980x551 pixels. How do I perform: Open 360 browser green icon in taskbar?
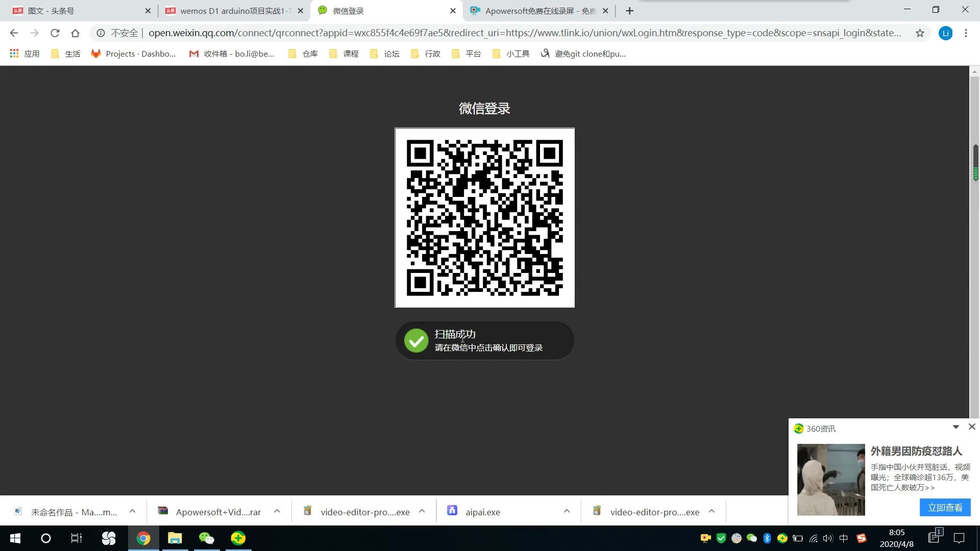[x=238, y=538]
